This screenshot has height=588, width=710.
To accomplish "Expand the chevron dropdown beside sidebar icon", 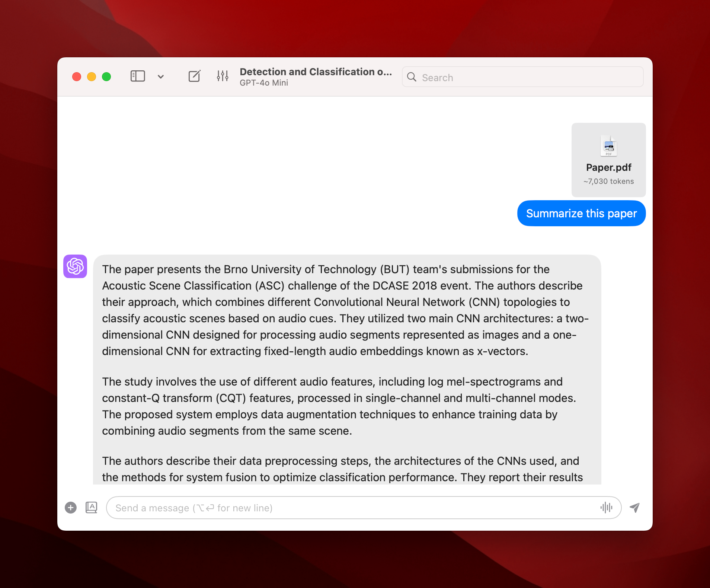I will (x=161, y=77).
